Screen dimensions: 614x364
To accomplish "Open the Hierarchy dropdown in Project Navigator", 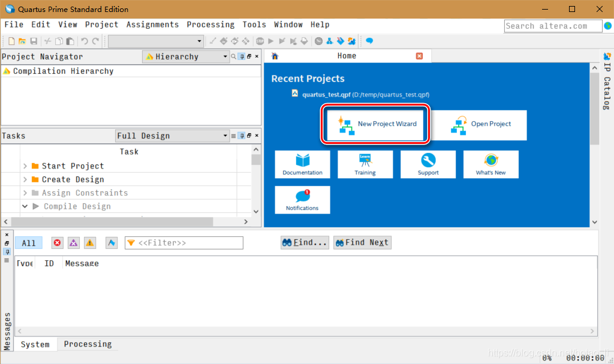I will coord(186,57).
